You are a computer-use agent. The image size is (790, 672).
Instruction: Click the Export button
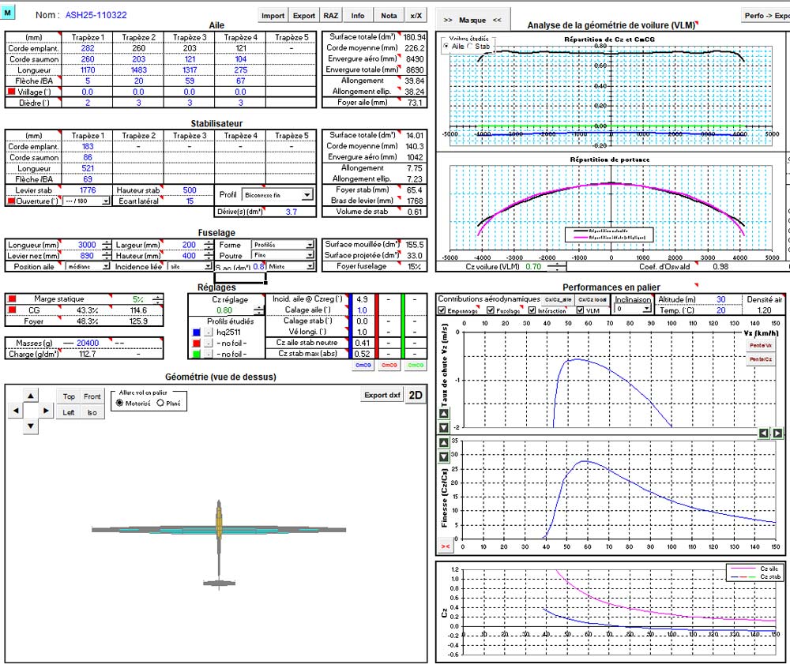[304, 16]
